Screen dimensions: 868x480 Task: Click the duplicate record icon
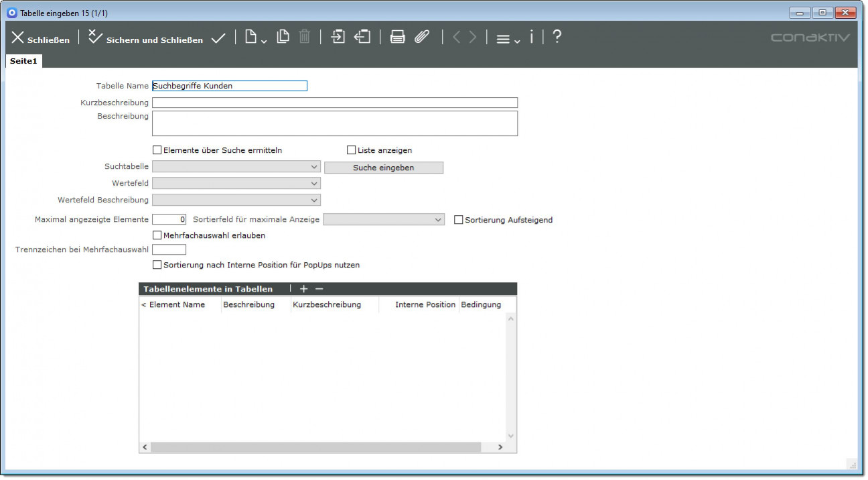[283, 38]
